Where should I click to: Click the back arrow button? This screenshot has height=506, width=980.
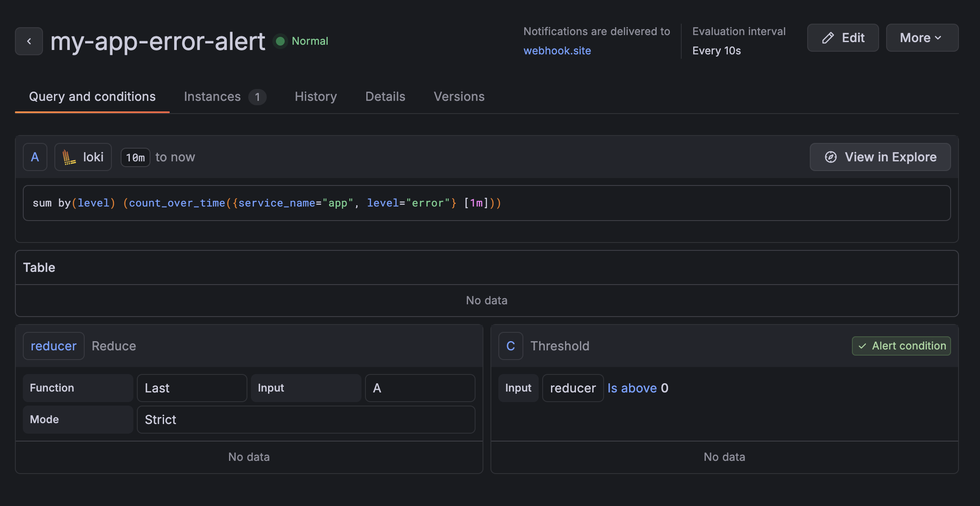29,41
